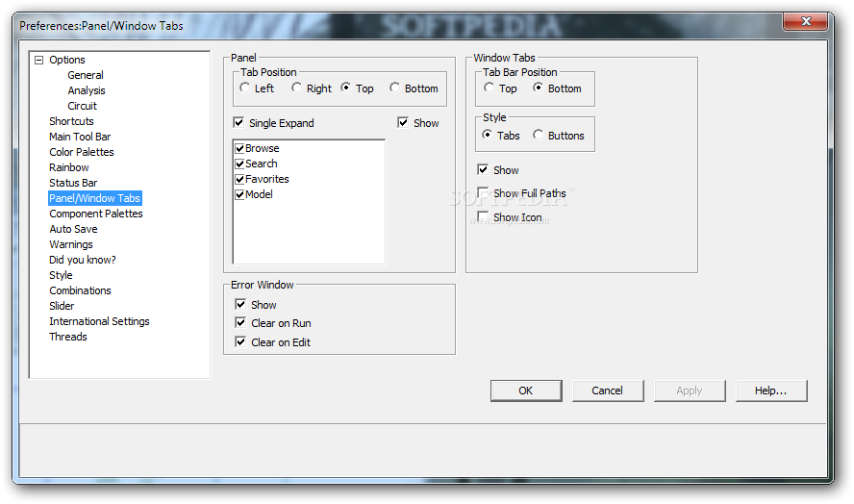
Task: Close the Preferences dialog window
Action: point(806,21)
